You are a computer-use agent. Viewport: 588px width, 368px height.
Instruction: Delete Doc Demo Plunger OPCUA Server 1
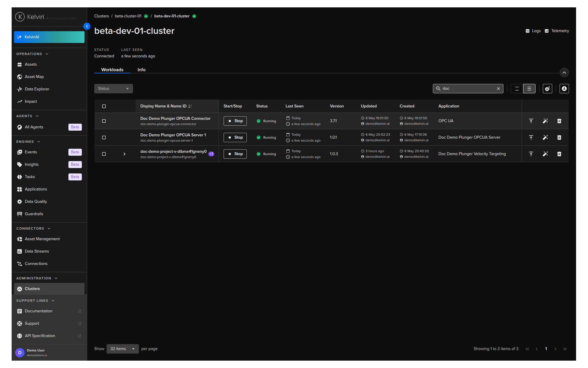[x=559, y=137]
